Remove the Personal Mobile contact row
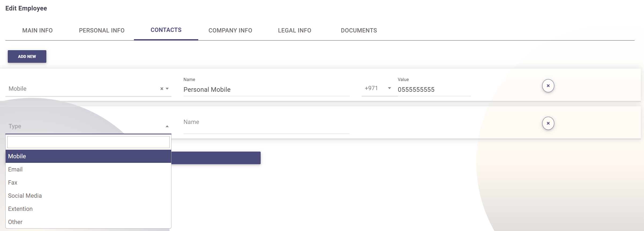Screen dimensions: 644x231 tap(548, 86)
